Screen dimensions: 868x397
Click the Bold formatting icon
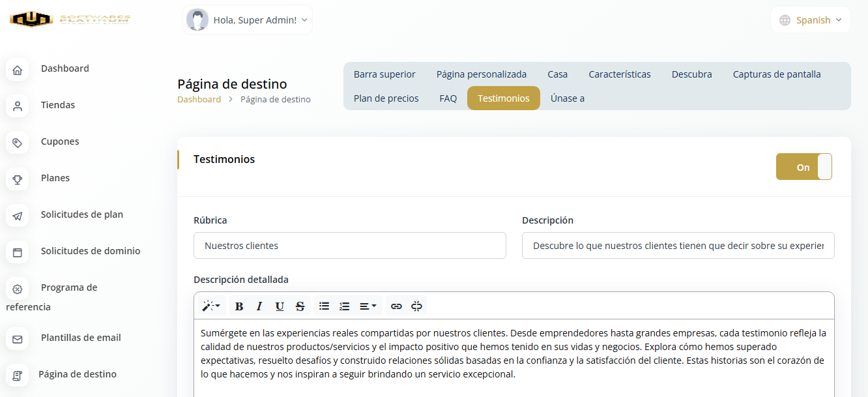(239, 306)
